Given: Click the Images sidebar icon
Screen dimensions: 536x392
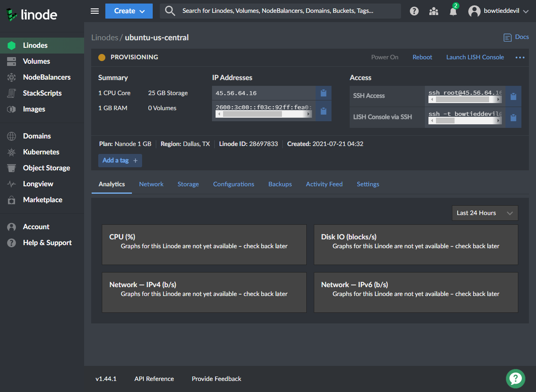Looking at the screenshot, I should (x=12, y=109).
